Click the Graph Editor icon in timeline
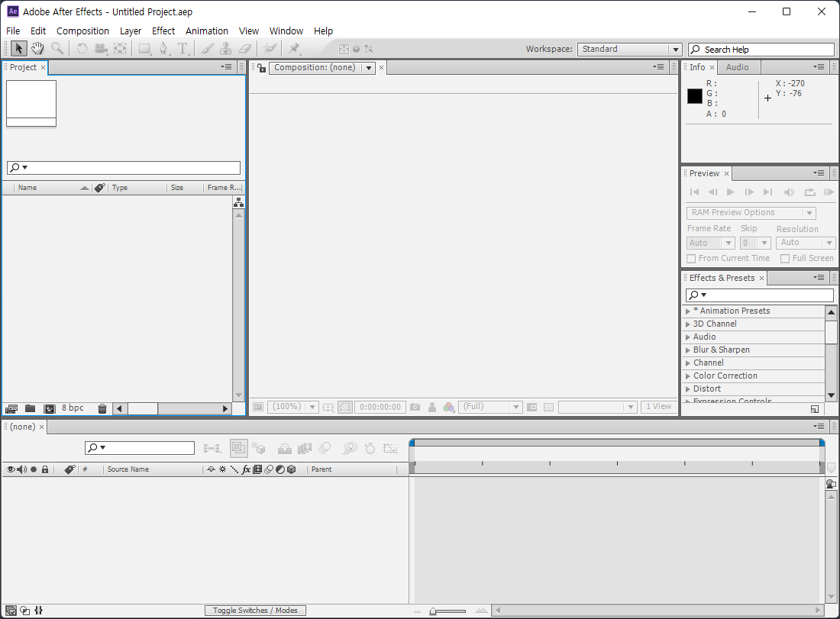 pos(390,448)
